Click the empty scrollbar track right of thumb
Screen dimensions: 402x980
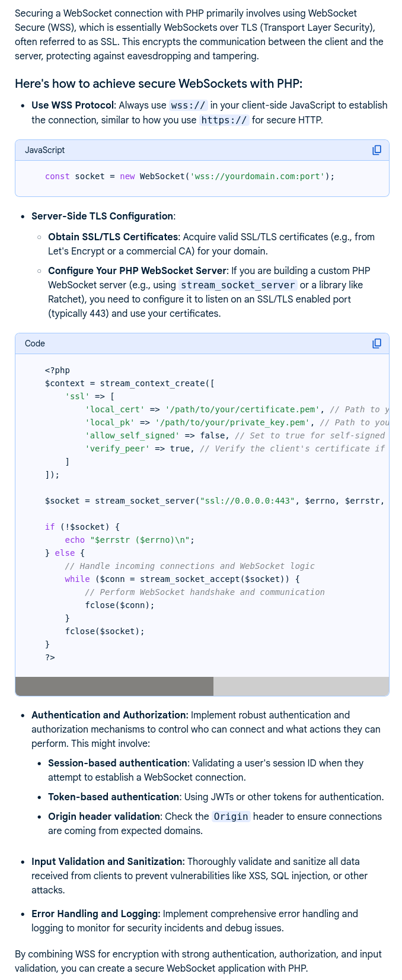[301, 686]
